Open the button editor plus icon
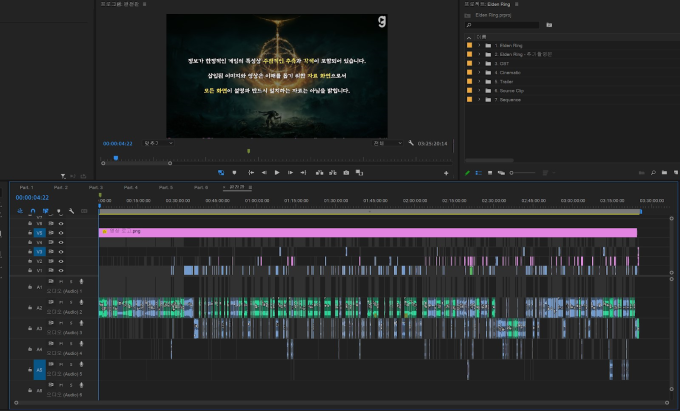Screen dimensions: 680x411 pos(446,173)
